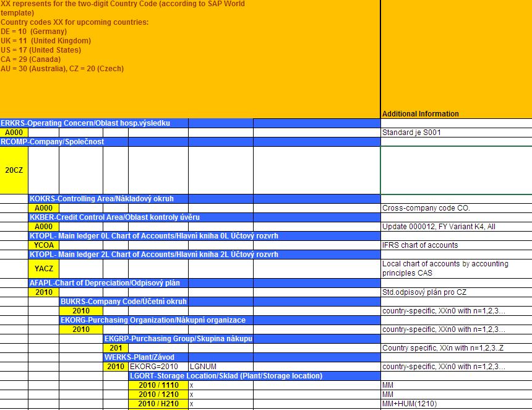Select the yellow 201 purchasing group cell
Viewport: 532px width, 410px height.
coord(116,348)
